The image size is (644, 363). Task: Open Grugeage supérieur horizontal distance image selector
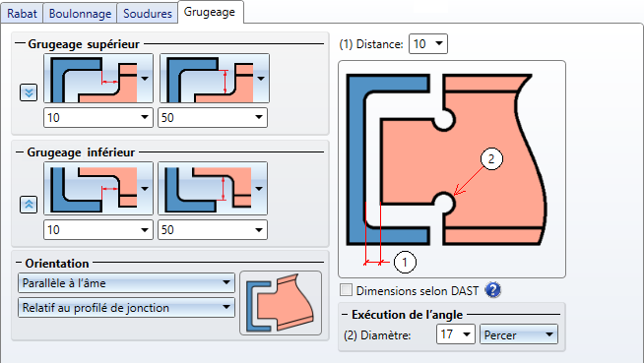click(98, 78)
